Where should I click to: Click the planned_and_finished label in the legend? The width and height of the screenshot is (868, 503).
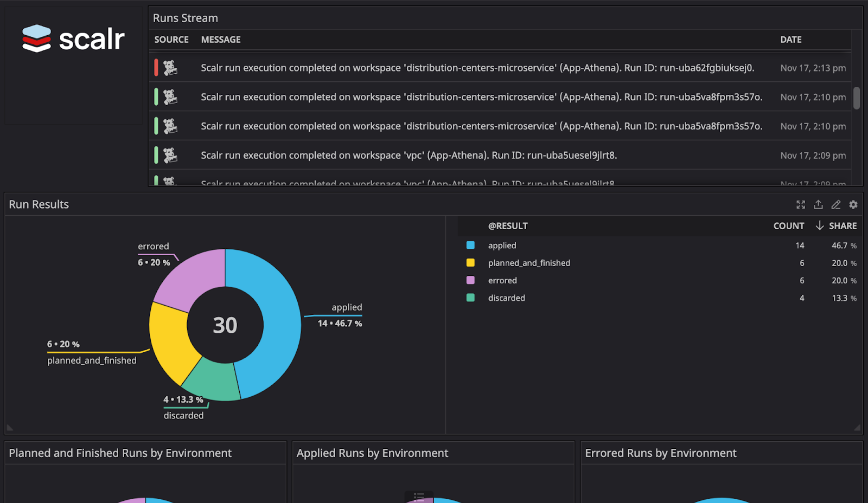528,262
